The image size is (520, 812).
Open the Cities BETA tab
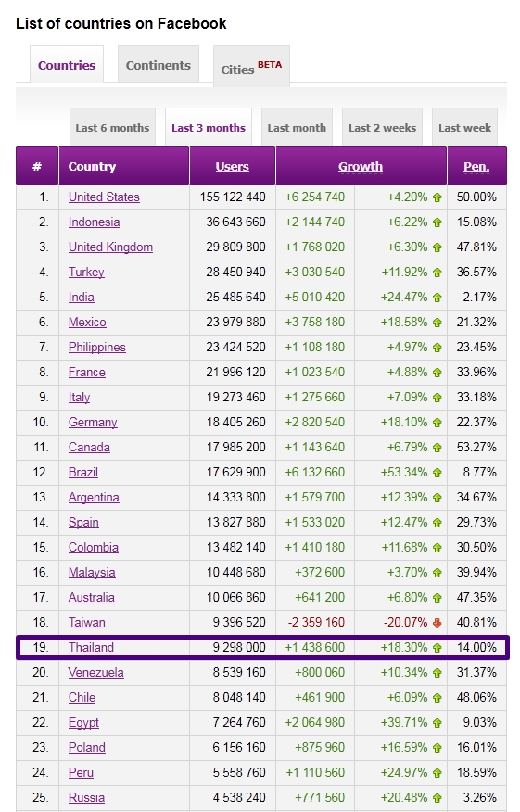(x=252, y=67)
